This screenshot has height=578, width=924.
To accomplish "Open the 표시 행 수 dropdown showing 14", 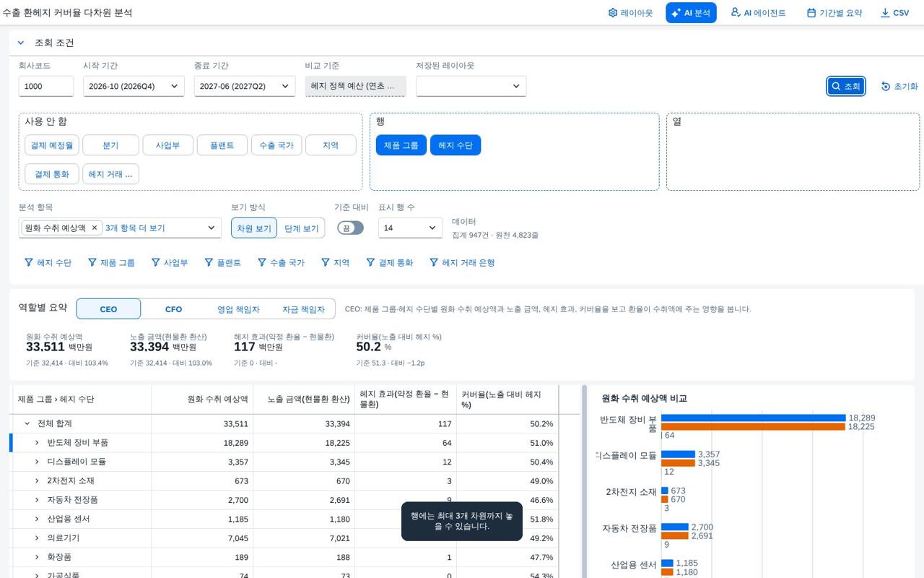I will pyautogui.click(x=410, y=228).
